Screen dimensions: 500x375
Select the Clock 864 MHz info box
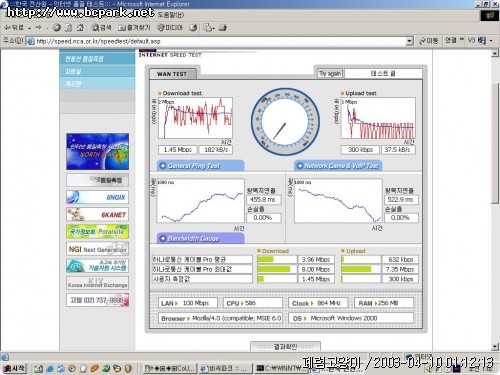point(318,303)
